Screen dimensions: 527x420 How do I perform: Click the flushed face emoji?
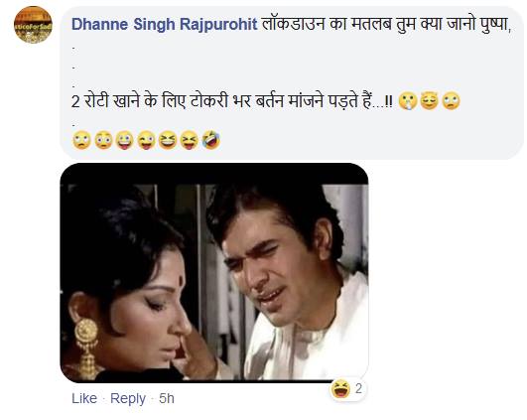click(x=103, y=140)
